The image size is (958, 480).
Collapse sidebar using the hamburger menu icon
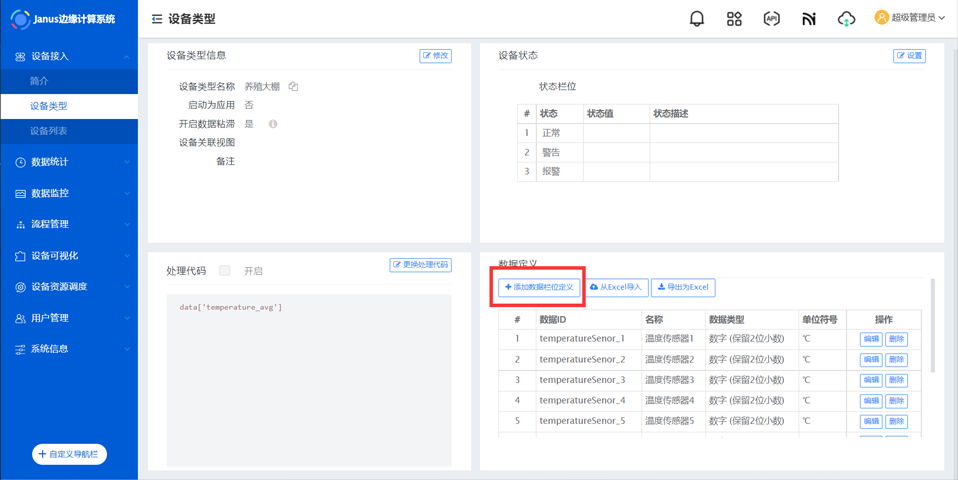point(157,19)
